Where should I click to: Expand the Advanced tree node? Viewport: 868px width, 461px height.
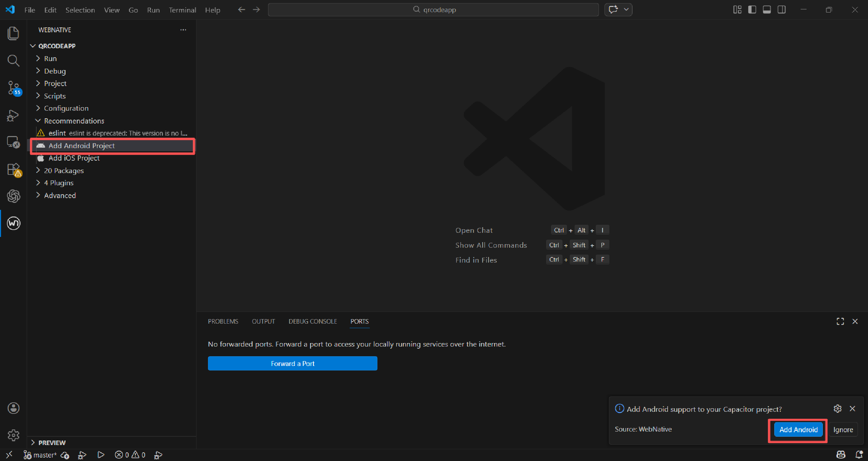coord(111,195)
